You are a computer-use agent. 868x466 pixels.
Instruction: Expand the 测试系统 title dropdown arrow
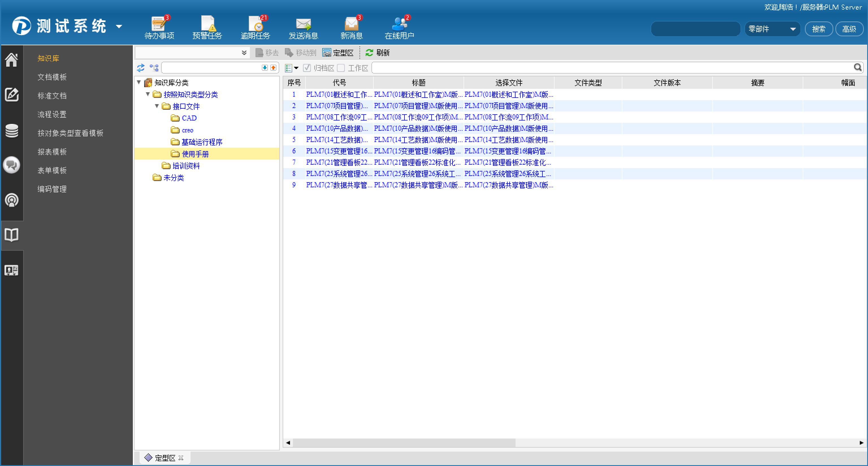[x=119, y=26]
